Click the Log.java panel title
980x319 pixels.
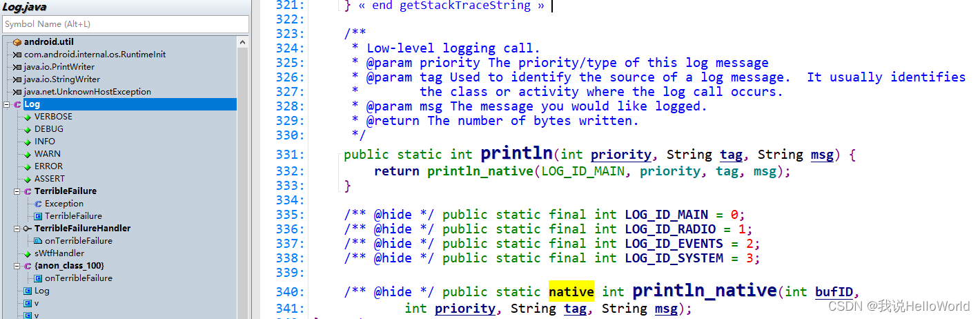(24, 7)
